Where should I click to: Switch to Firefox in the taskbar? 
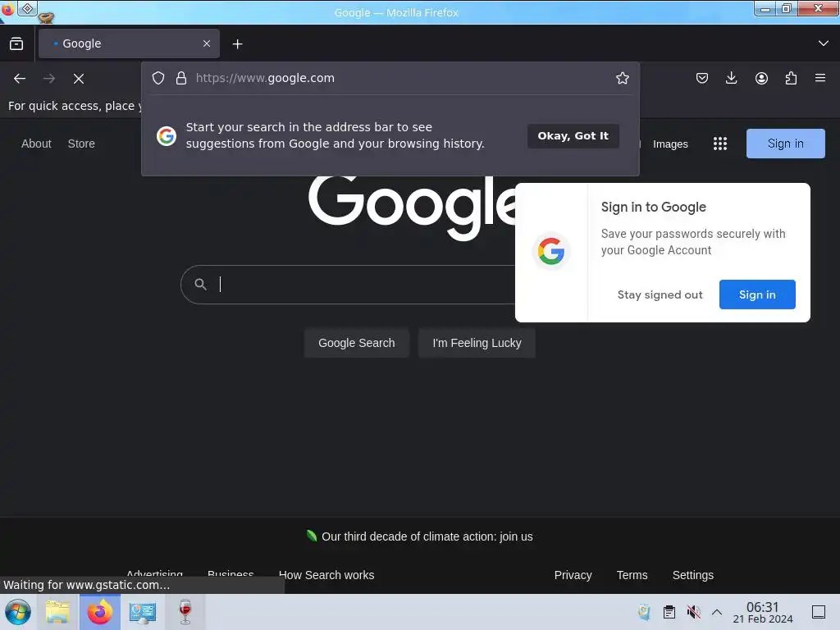click(99, 612)
